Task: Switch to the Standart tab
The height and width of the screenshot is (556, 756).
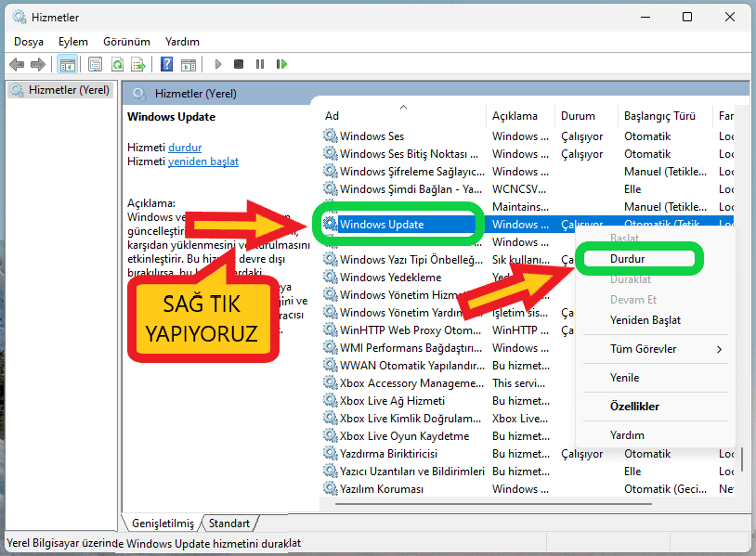Action: pos(229,524)
